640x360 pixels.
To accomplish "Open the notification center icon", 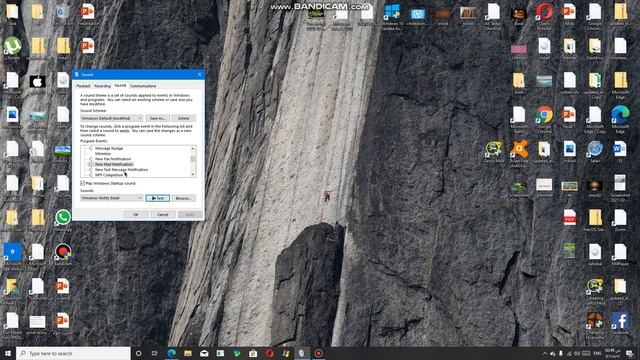I will 629,353.
